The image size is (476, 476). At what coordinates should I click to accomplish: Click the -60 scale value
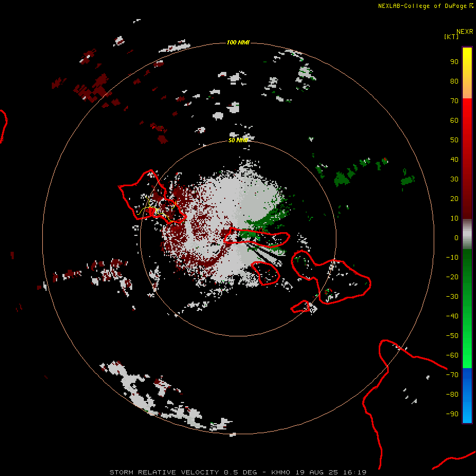(452, 355)
